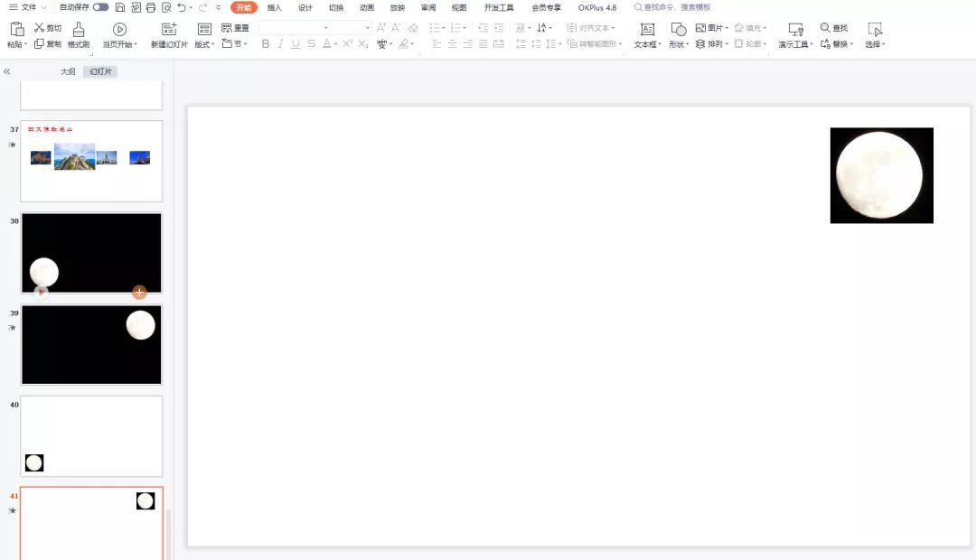The image size is (976, 560).
Task: Expand the File (文件) menu arrow
Action: (x=43, y=7)
